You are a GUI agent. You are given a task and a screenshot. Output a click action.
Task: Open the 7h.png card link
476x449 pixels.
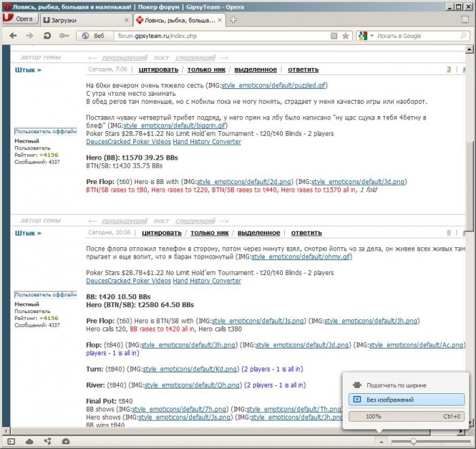pyautogui.click(x=180, y=409)
